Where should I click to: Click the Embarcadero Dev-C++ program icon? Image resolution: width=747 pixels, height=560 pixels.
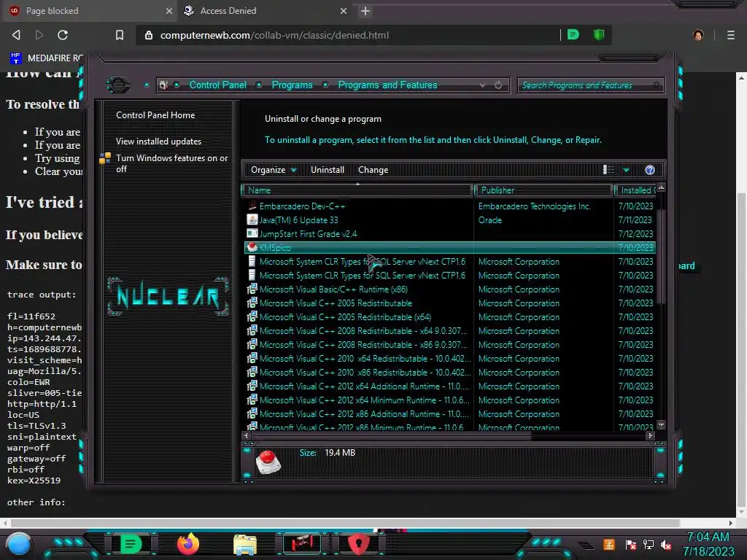click(252, 206)
